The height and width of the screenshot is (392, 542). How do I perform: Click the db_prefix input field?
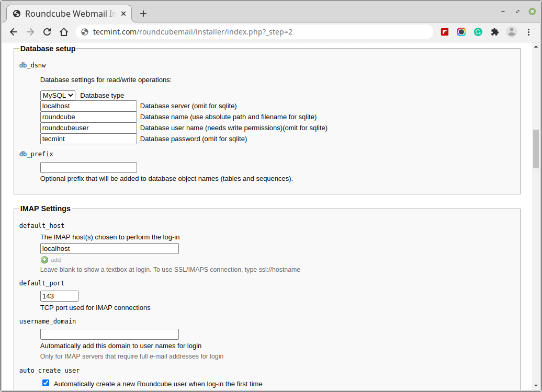[x=88, y=167]
